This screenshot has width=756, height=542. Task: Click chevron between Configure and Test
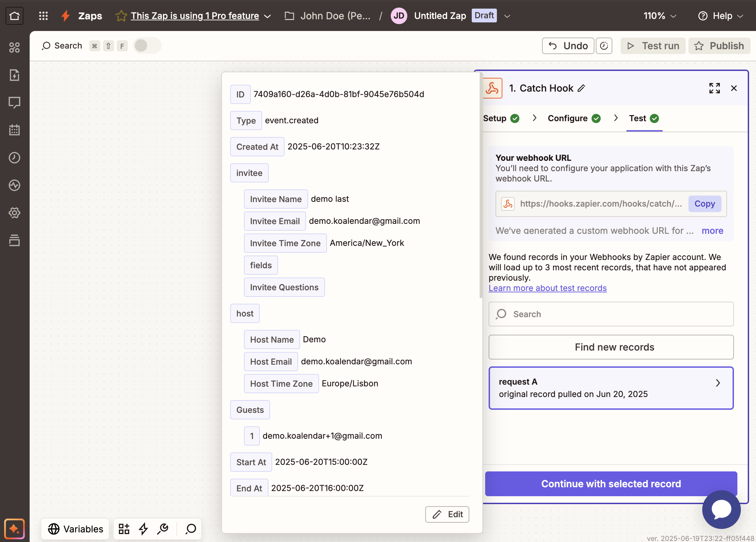[616, 118]
